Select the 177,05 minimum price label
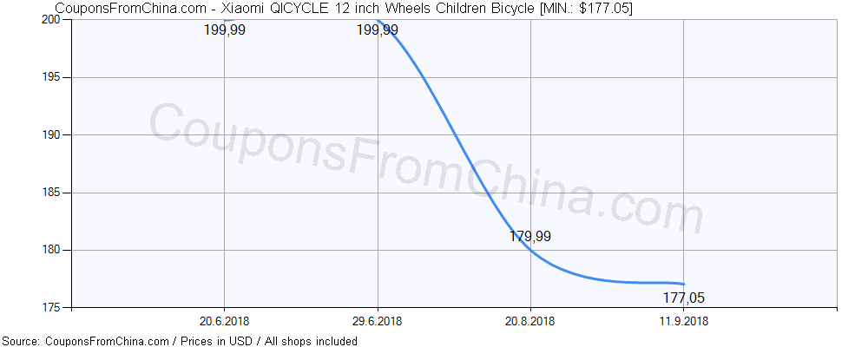This screenshot has width=868, height=347. 684,298
